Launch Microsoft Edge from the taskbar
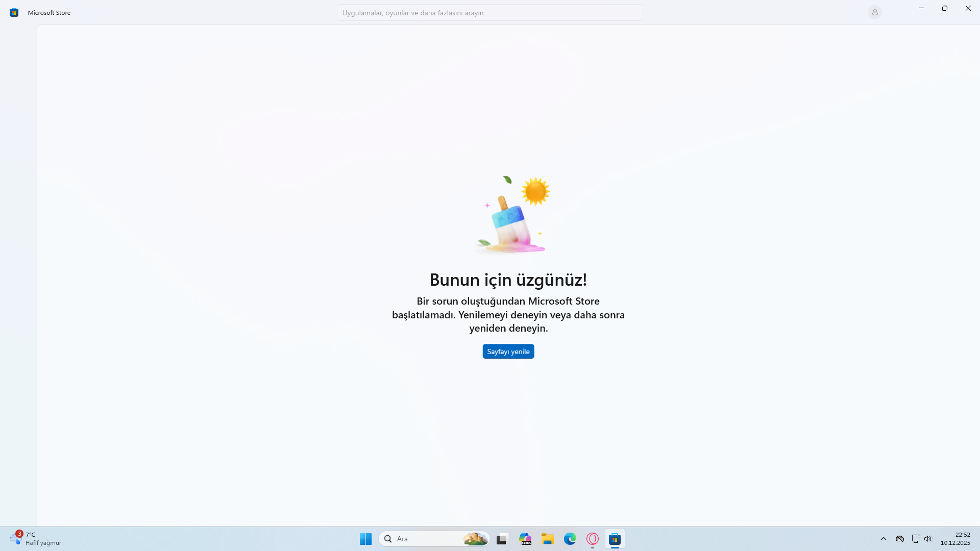 pyautogui.click(x=570, y=539)
